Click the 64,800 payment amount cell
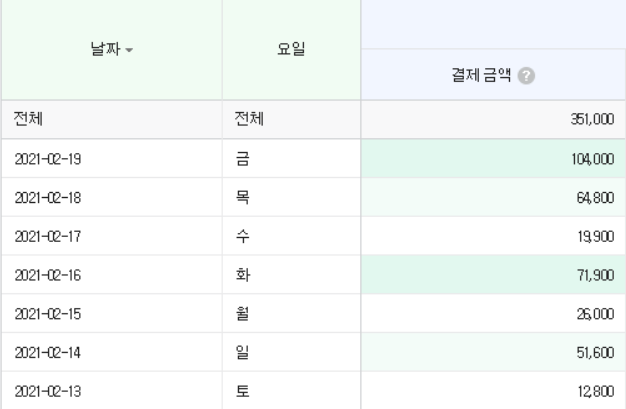 coord(493,197)
